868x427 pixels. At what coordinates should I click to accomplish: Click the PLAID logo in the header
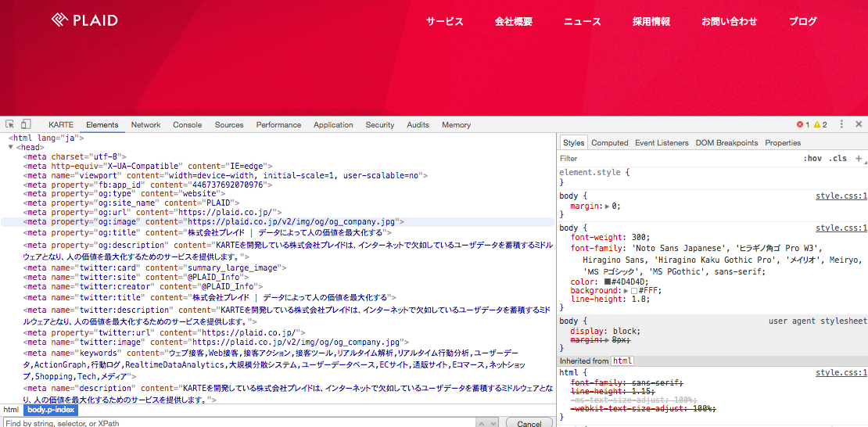tap(84, 20)
